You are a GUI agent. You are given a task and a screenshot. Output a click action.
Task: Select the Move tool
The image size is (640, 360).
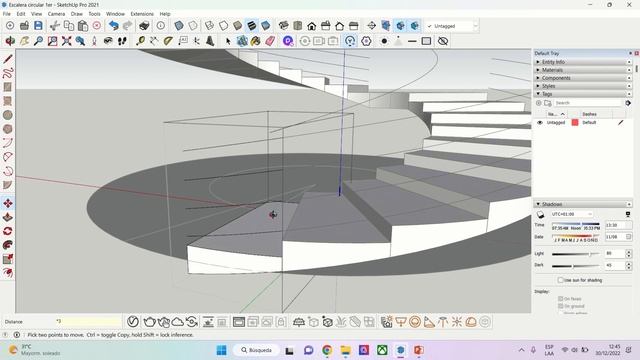click(x=8, y=203)
